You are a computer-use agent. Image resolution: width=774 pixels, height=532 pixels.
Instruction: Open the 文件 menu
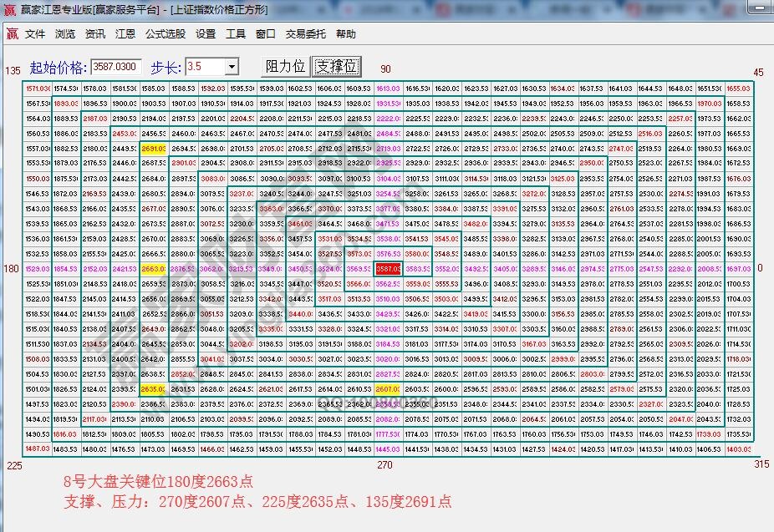(33, 34)
